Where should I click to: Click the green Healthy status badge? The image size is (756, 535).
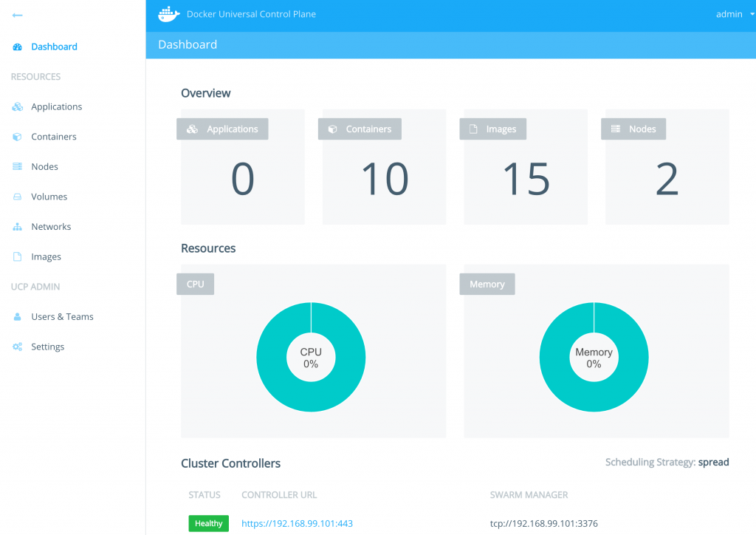click(209, 523)
